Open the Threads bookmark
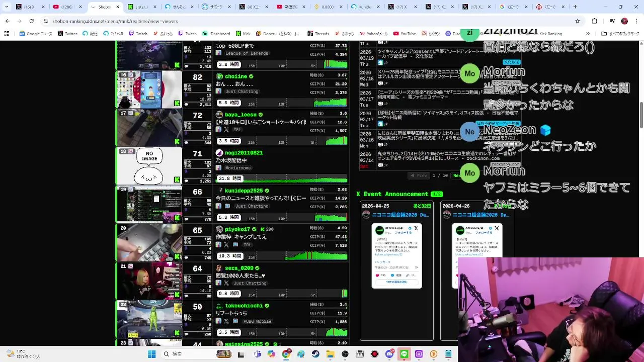 click(x=318, y=34)
